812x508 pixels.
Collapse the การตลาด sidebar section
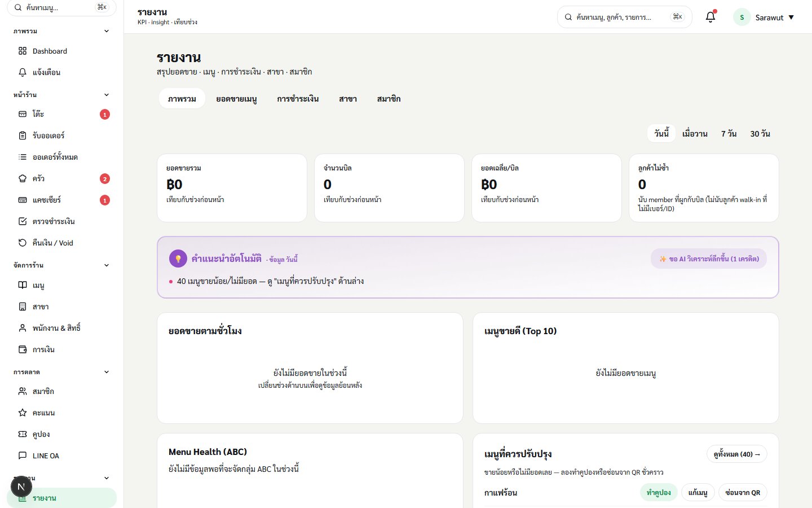[107, 372]
